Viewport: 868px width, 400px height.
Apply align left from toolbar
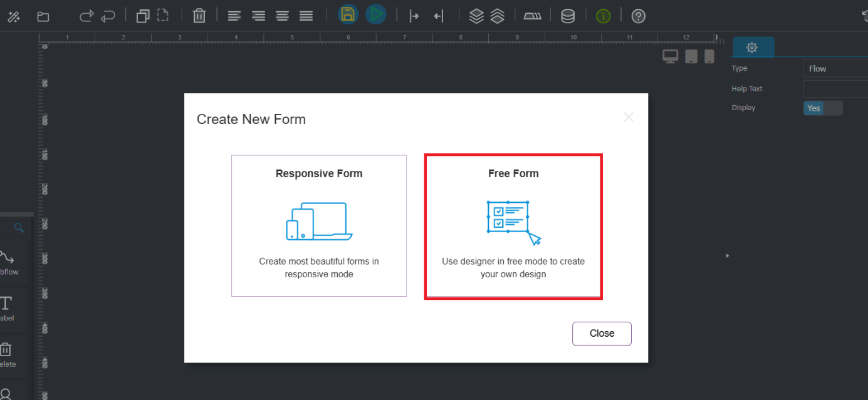[x=234, y=16]
